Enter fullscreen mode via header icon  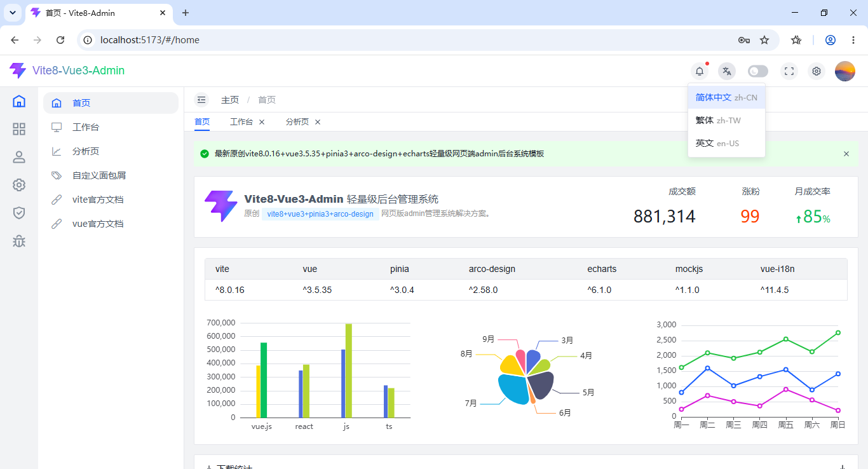(x=789, y=71)
